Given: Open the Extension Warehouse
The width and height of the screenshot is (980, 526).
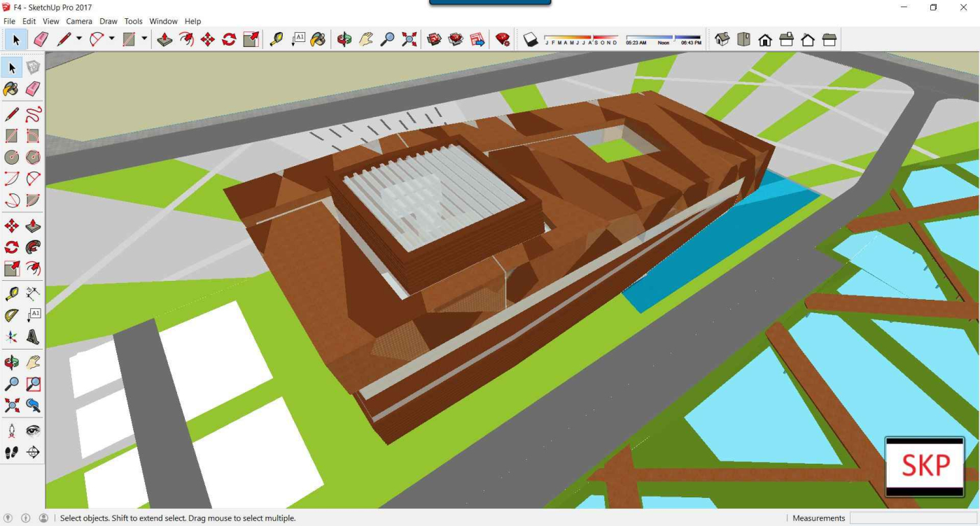Looking at the screenshot, I should [503, 40].
